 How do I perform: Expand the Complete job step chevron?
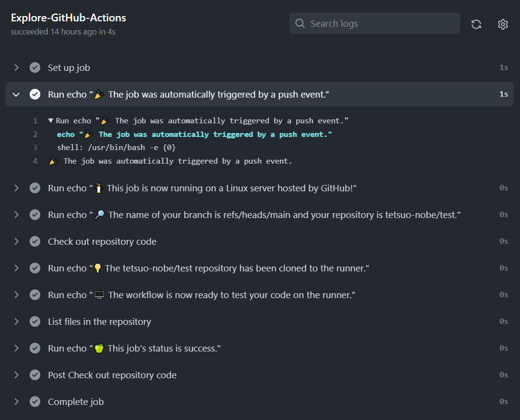pyautogui.click(x=17, y=402)
